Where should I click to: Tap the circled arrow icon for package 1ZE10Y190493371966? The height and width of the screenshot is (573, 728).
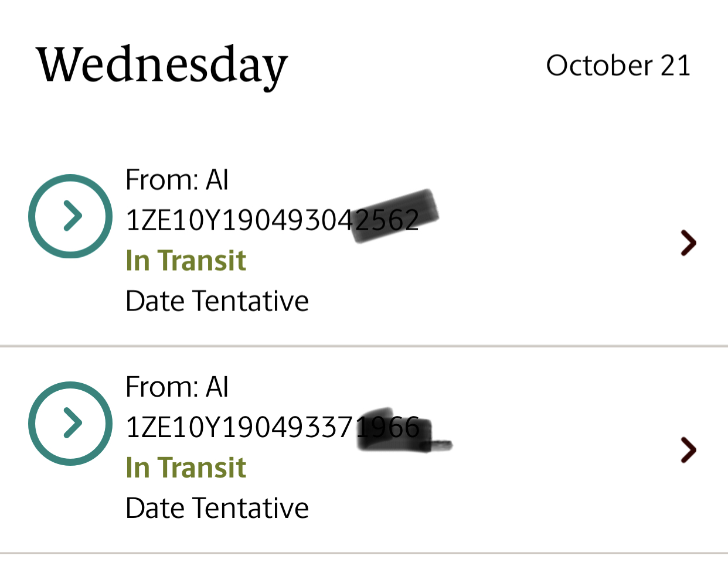point(70,424)
